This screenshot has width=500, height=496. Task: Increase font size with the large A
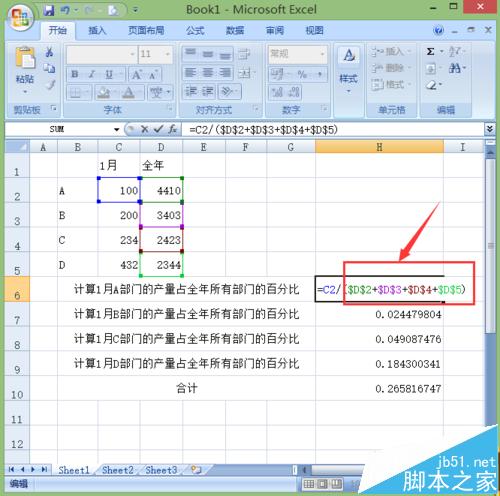137,74
